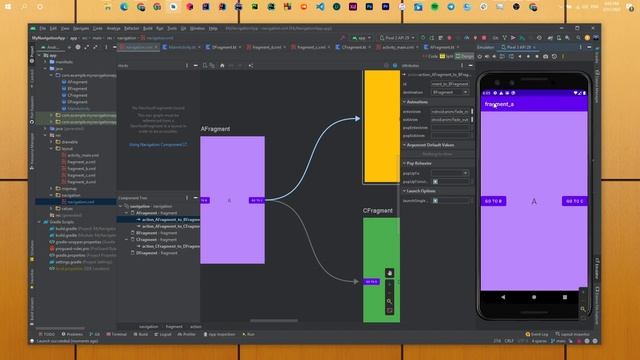Click the emulator screenshot camera icon
This screenshot has height=360, width=640.
pos(545,57)
